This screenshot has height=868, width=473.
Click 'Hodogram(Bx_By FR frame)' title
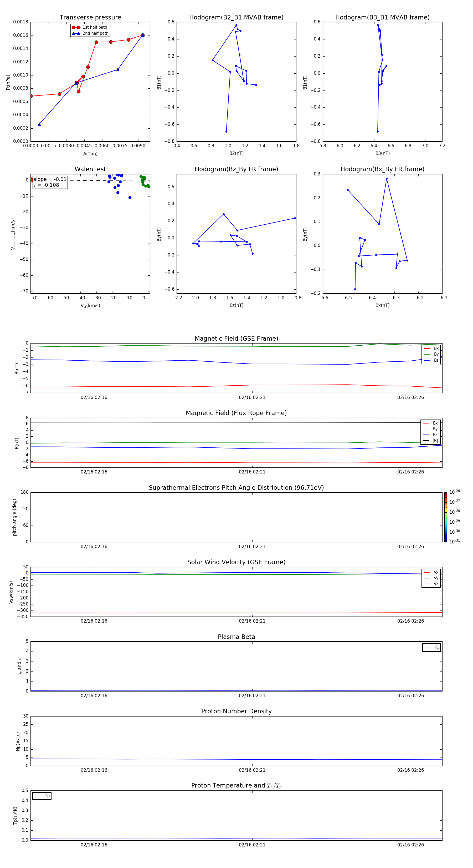(382, 169)
